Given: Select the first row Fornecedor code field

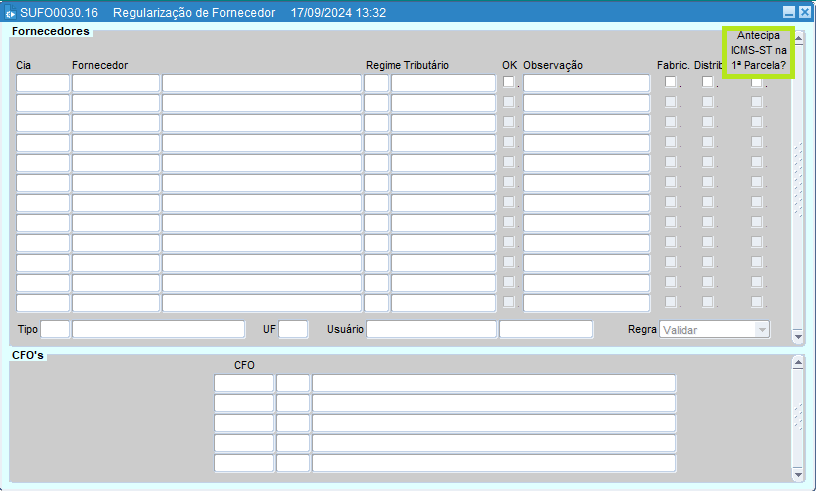Looking at the screenshot, I should pos(115,83).
